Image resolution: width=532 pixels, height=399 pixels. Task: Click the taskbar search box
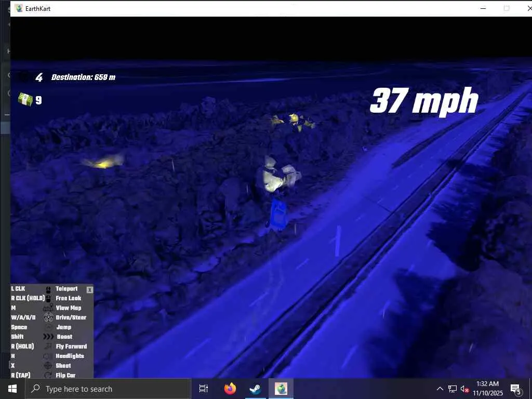pyautogui.click(x=108, y=389)
